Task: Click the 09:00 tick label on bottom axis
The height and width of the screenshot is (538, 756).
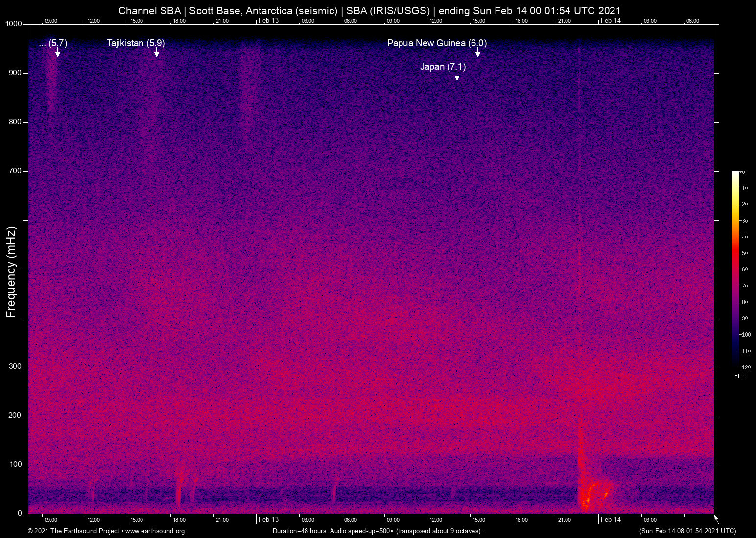Action: click(x=50, y=519)
